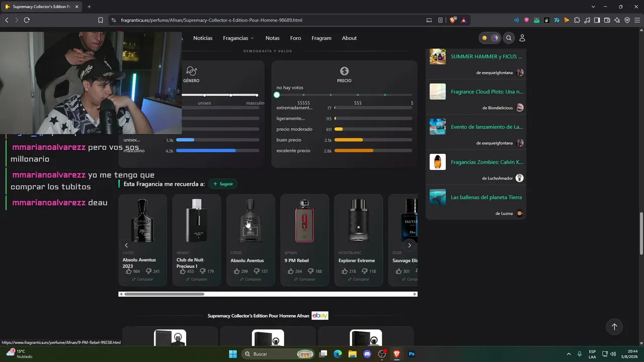The height and width of the screenshot is (362, 644).
Task: Click thumbs up on 9 PM Rebel
Action: click(290, 271)
